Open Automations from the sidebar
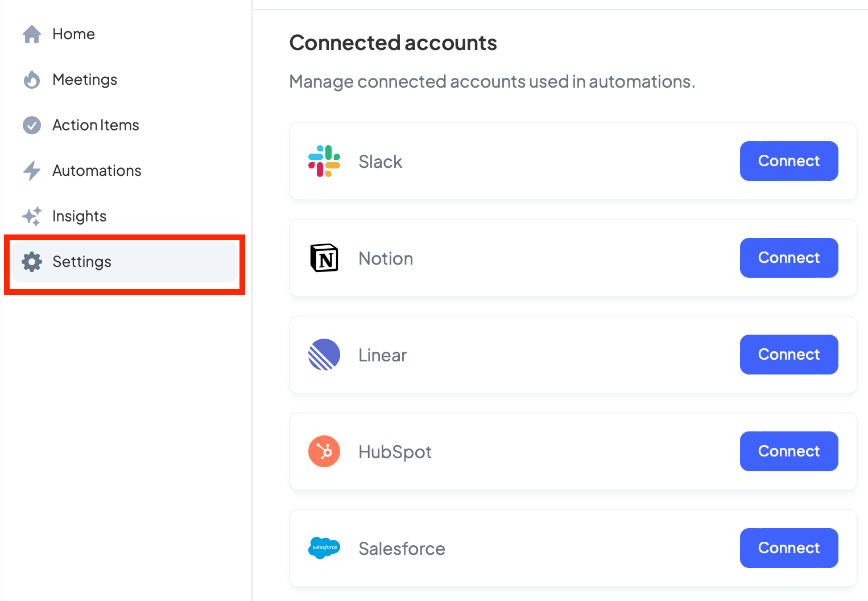 click(97, 171)
